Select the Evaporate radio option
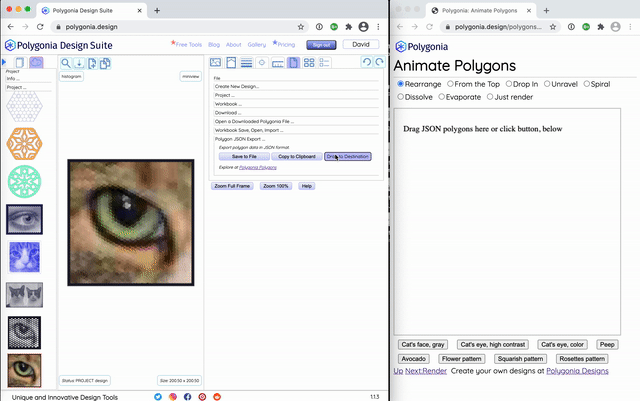Viewport: 640px width, 401px height. (x=442, y=97)
